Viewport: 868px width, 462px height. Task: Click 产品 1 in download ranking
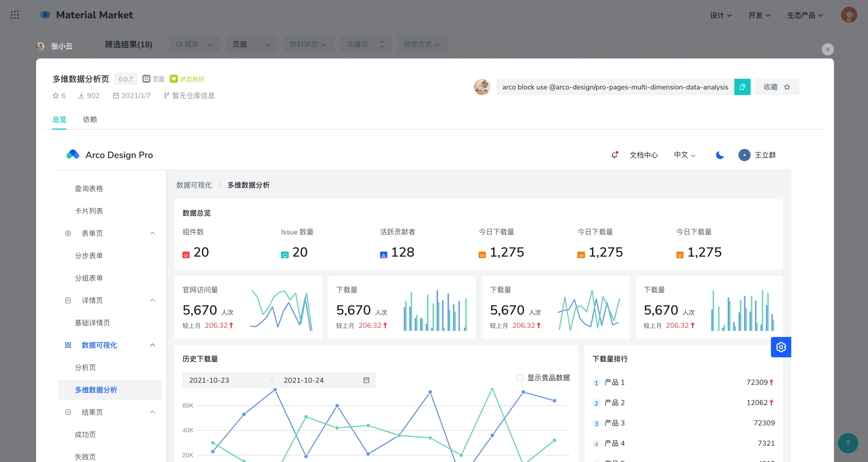pyautogui.click(x=614, y=382)
